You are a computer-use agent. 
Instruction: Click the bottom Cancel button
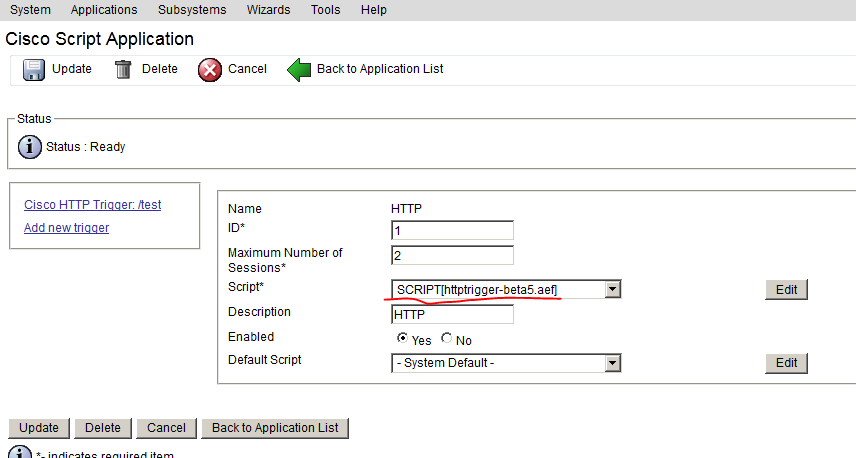(x=166, y=428)
